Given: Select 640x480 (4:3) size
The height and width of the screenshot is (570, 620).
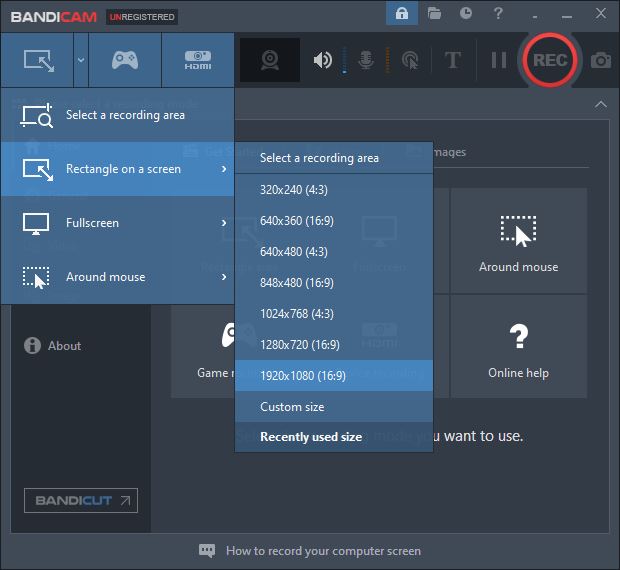Looking at the screenshot, I should point(334,252).
